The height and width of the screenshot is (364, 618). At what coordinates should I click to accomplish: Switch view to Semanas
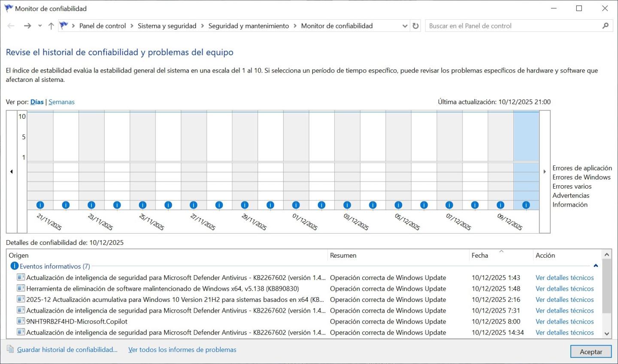click(61, 102)
